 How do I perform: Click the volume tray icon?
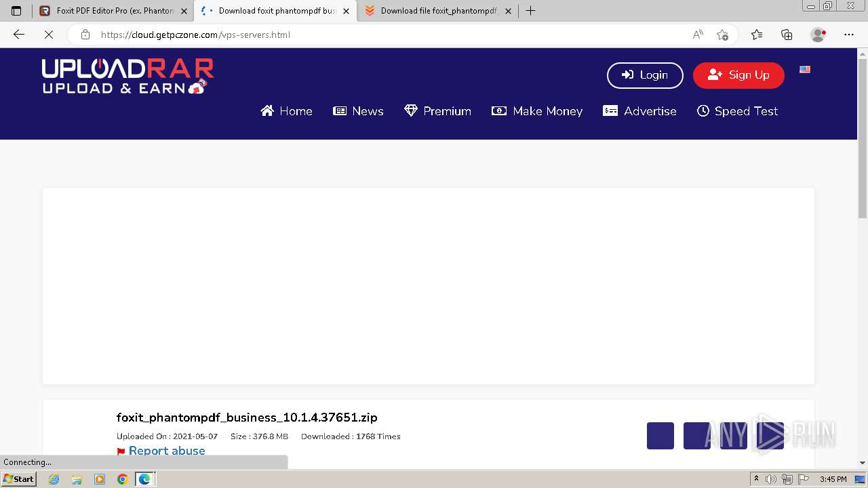(x=771, y=479)
